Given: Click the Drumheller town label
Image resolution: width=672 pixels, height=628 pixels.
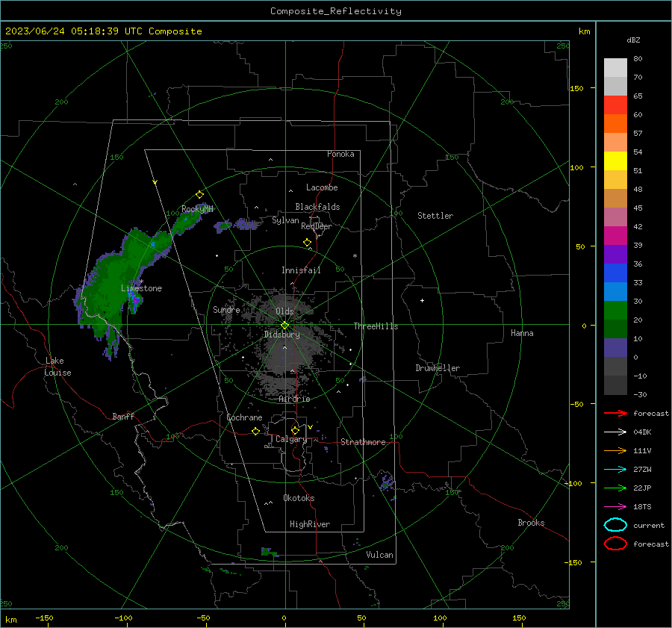Looking at the screenshot, I should [x=438, y=368].
